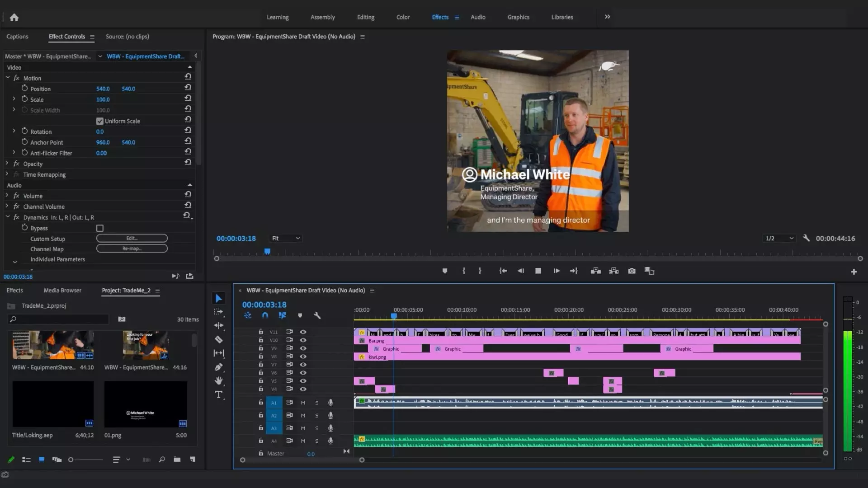This screenshot has width=868, height=488.
Task: Solo audio track A2
Action: pyautogui.click(x=317, y=415)
